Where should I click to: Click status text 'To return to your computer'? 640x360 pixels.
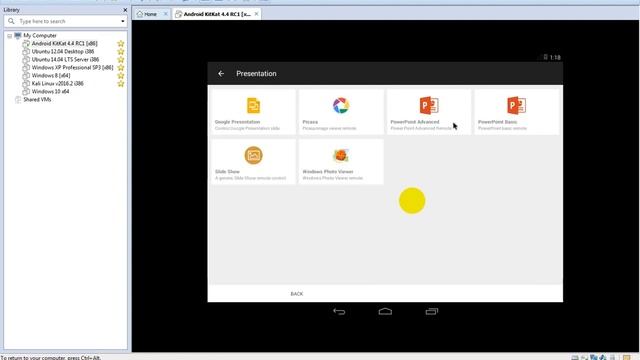pyautogui.click(x=51, y=358)
